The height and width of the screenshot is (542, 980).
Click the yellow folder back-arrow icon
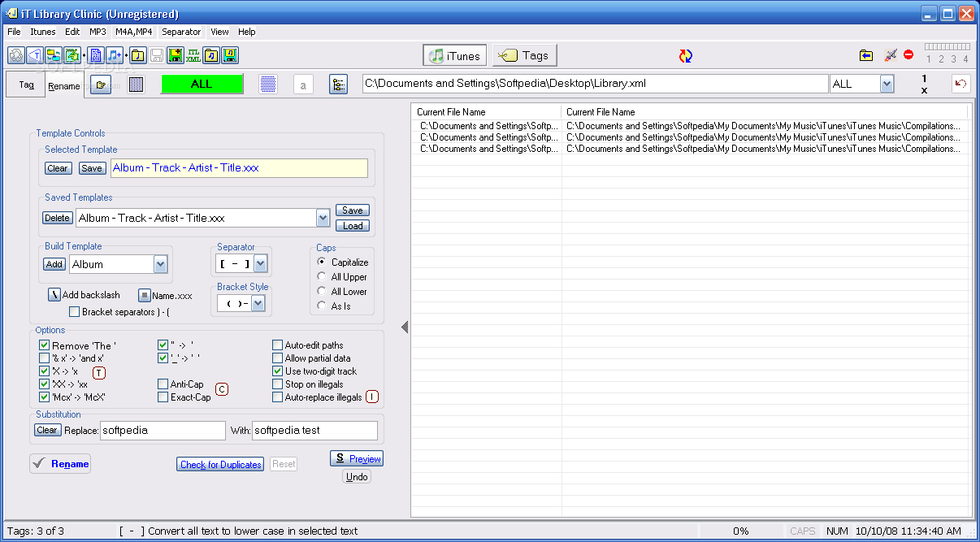coord(866,55)
